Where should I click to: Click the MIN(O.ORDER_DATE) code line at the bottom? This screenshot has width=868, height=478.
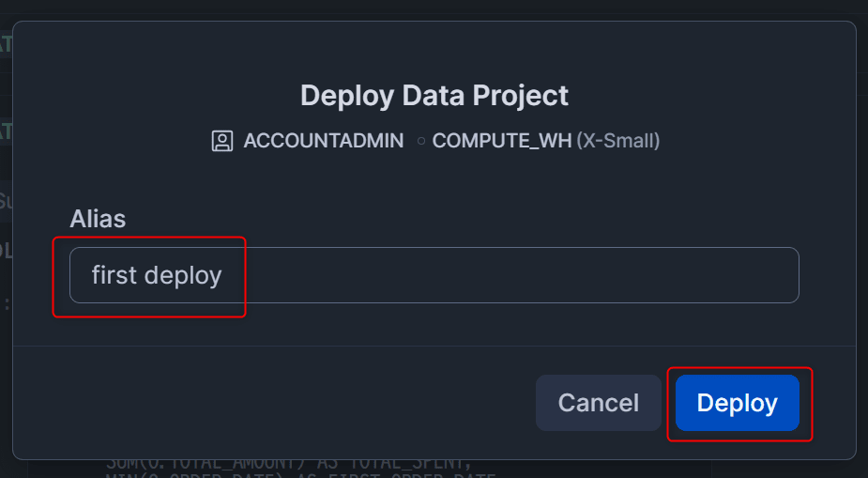[188, 475]
